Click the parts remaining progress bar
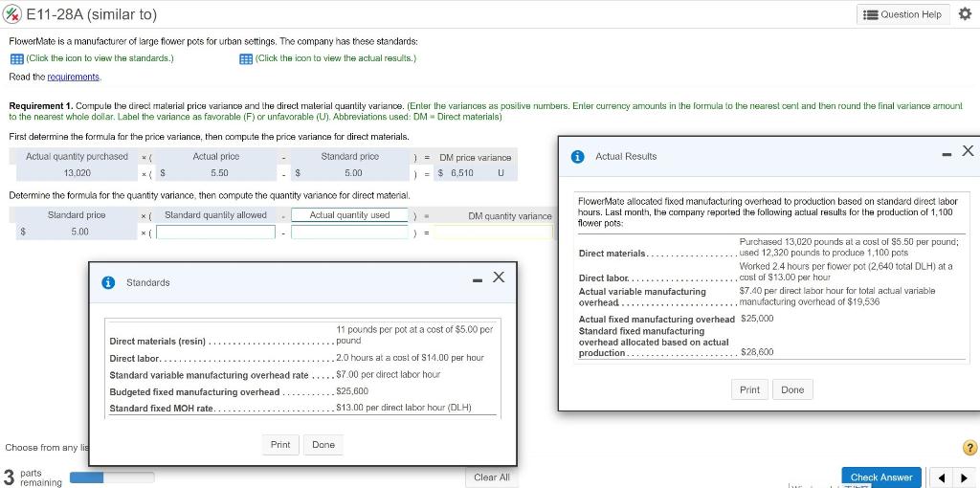Screen dimensions: 980x488 112,477
